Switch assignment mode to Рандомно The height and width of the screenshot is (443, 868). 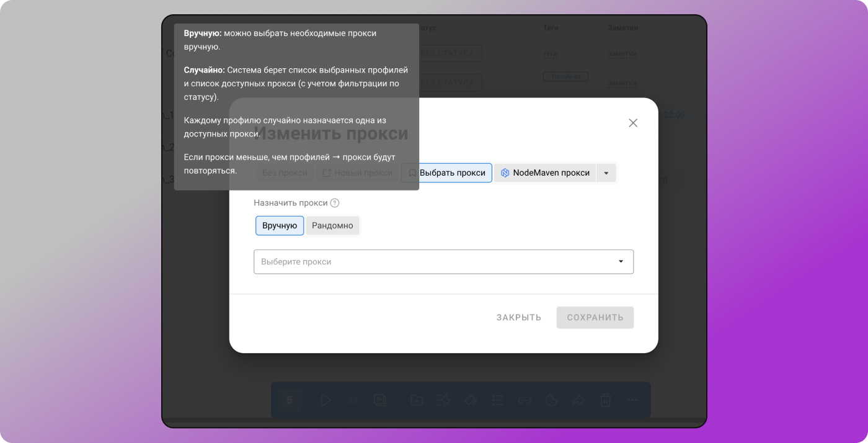[332, 226]
